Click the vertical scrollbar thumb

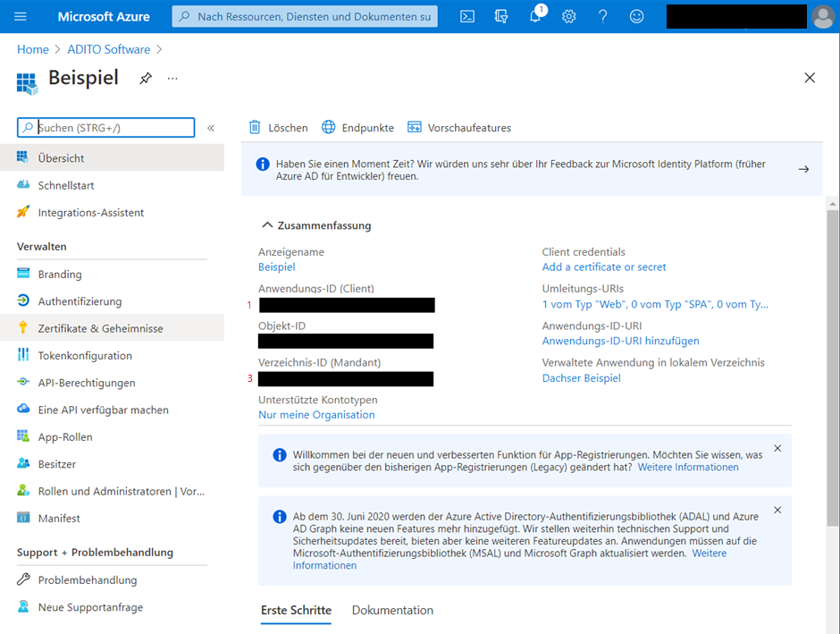click(832, 368)
